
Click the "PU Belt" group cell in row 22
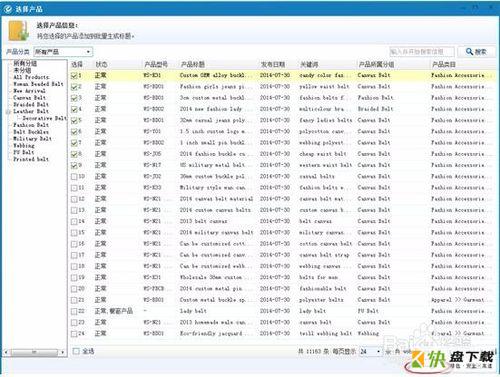(x=368, y=311)
